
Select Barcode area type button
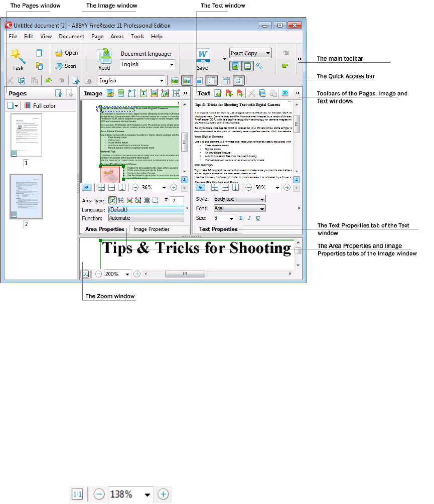pyautogui.click(x=147, y=200)
